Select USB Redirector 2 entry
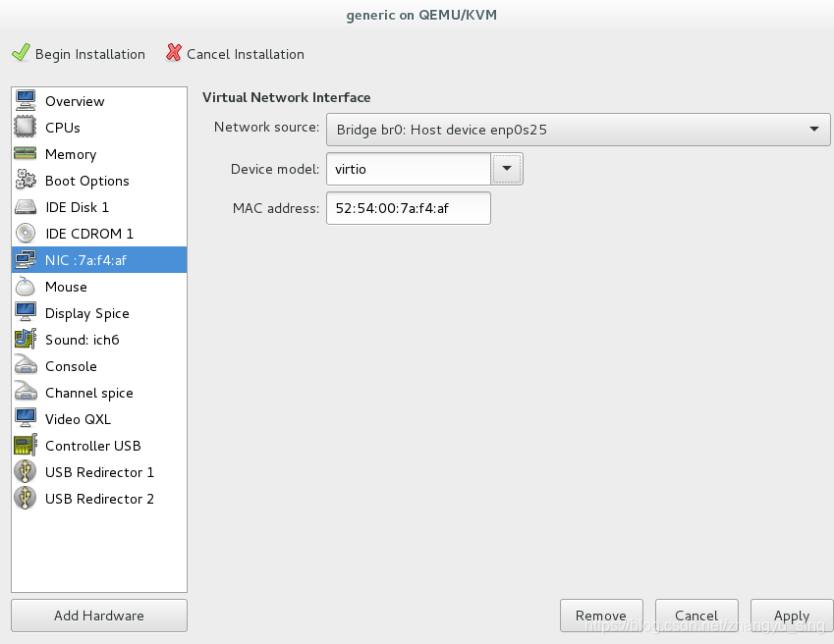 [x=99, y=500]
